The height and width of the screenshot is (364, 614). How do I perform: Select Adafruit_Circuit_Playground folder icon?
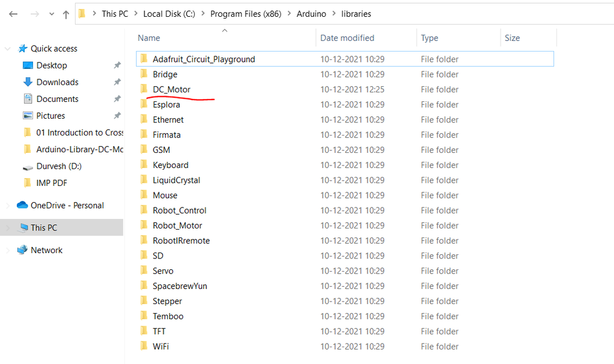point(144,59)
